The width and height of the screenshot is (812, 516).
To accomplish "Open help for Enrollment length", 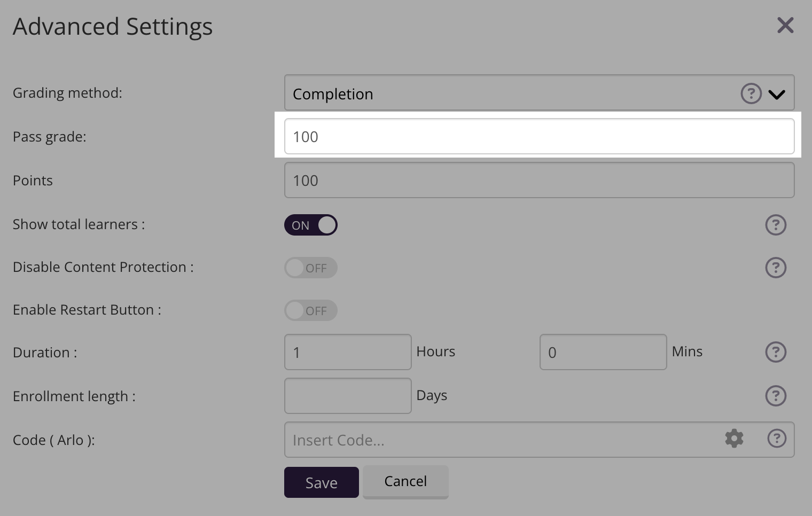I will click(x=776, y=396).
